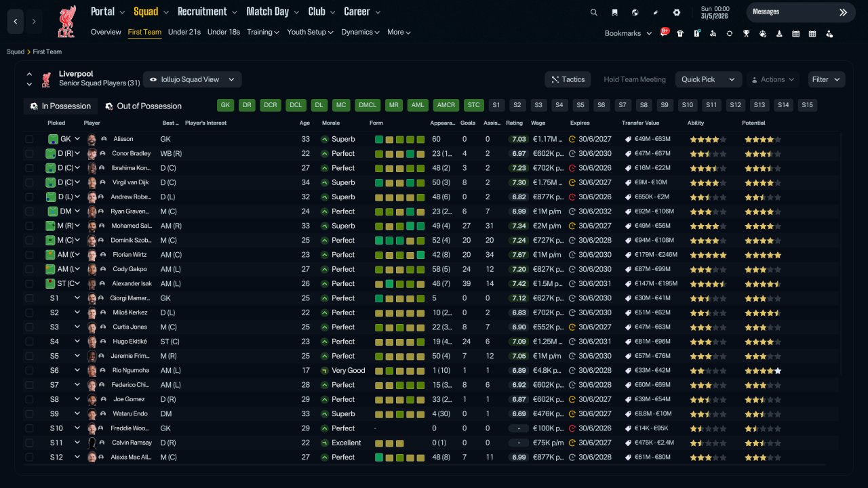Open the notifications icon with the 9+ badge
868x488 pixels.
pyautogui.click(x=664, y=33)
